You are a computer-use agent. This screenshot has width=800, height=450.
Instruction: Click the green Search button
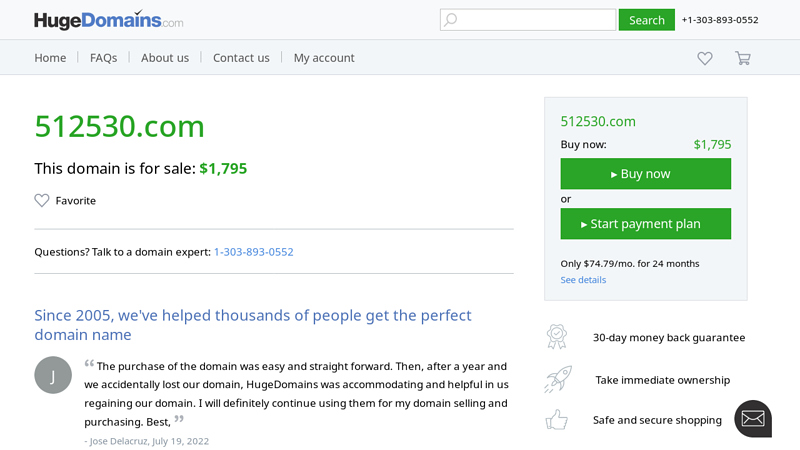646,20
